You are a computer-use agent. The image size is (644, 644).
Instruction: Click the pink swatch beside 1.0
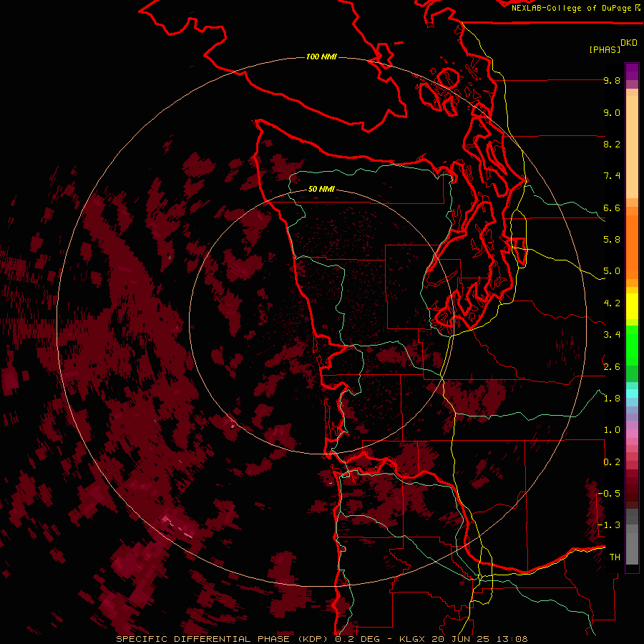click(632, 434)
